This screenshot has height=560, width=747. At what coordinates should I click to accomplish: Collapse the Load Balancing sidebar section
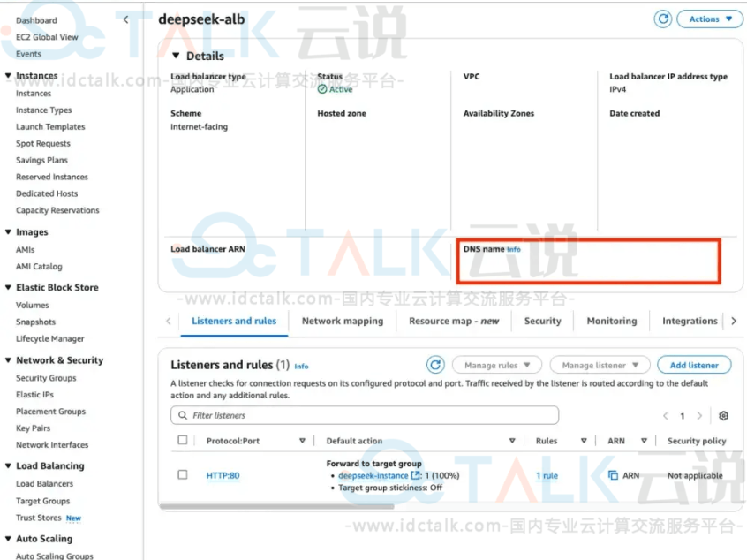8,465
